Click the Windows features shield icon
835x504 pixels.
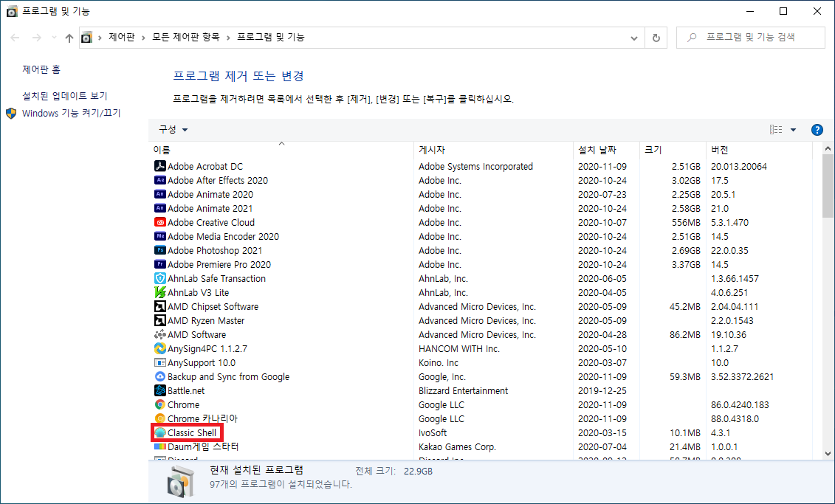(11, 114)
